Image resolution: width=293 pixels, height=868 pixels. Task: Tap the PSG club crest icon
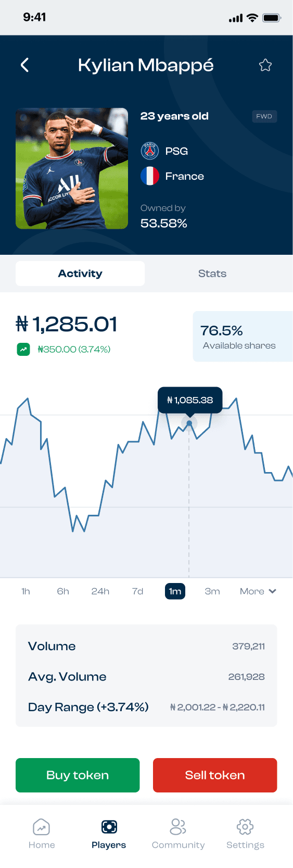[150, 151]
